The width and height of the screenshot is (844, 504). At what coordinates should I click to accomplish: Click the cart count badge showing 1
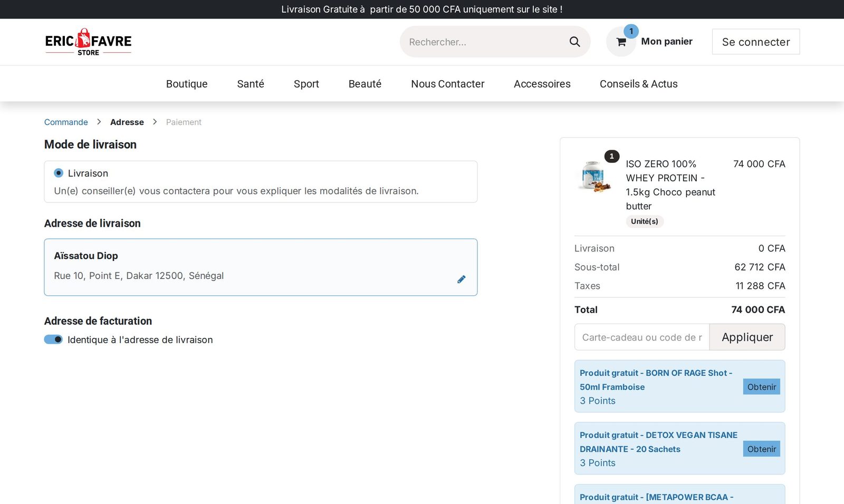pyautogui.click(x=631, y=31)
